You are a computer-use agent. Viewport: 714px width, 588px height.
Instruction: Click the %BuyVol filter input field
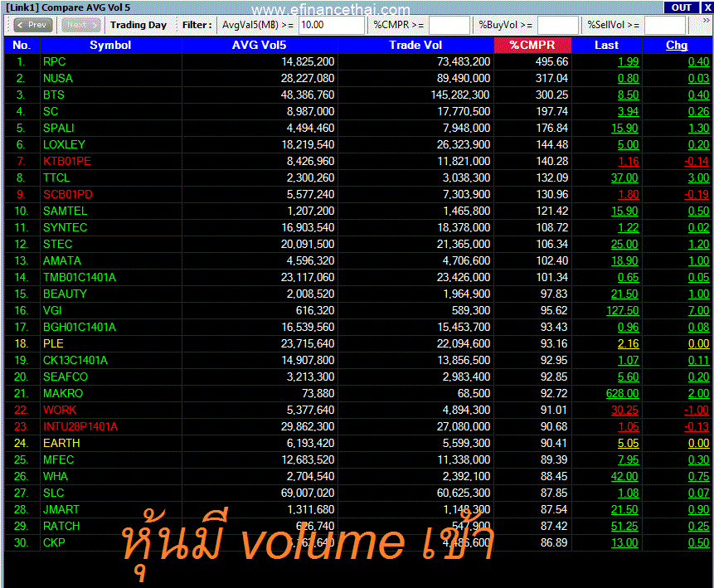click(558, 25)
